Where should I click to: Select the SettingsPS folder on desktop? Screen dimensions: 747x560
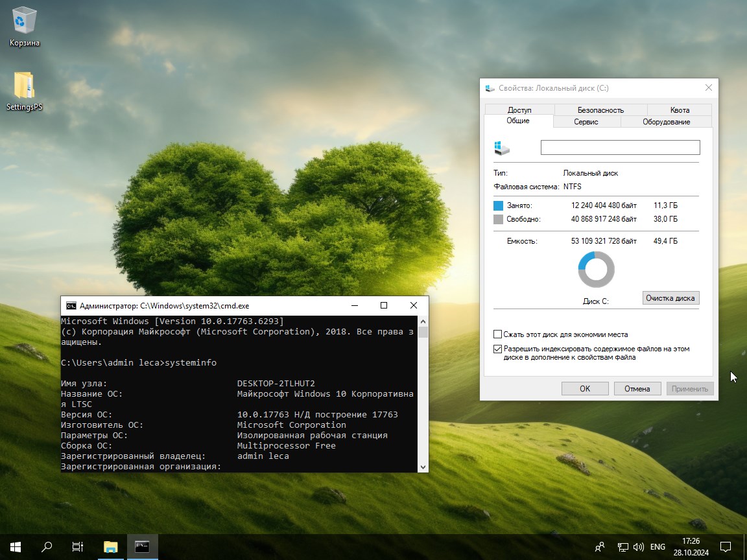[24, 91]
